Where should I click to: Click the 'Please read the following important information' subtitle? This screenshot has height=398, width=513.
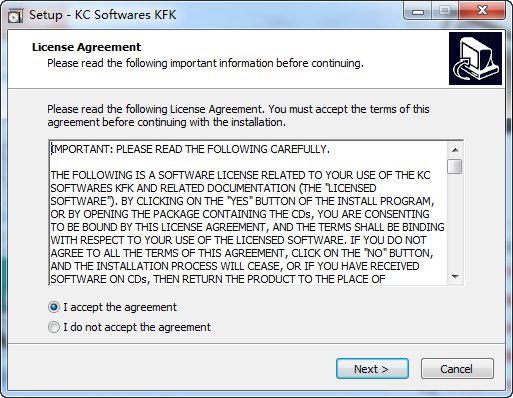tap(205, 63)
